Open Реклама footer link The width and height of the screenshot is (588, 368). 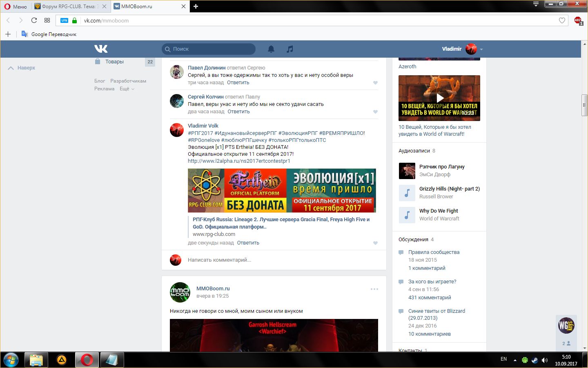[x=104, y=89]
